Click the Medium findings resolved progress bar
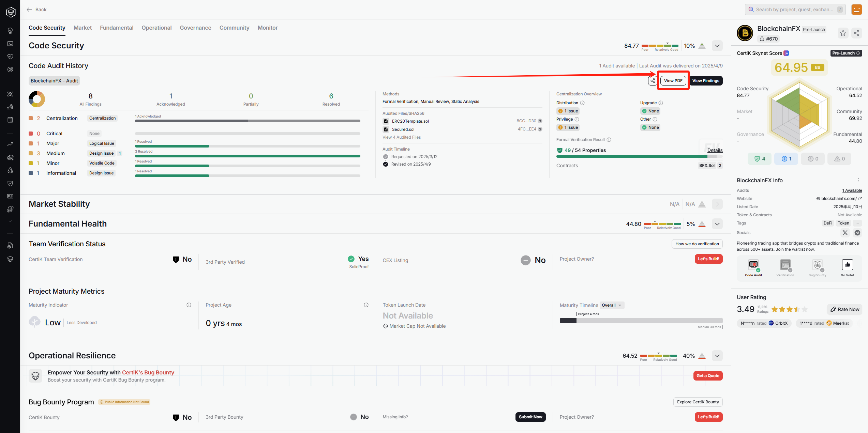 point(248,156)
